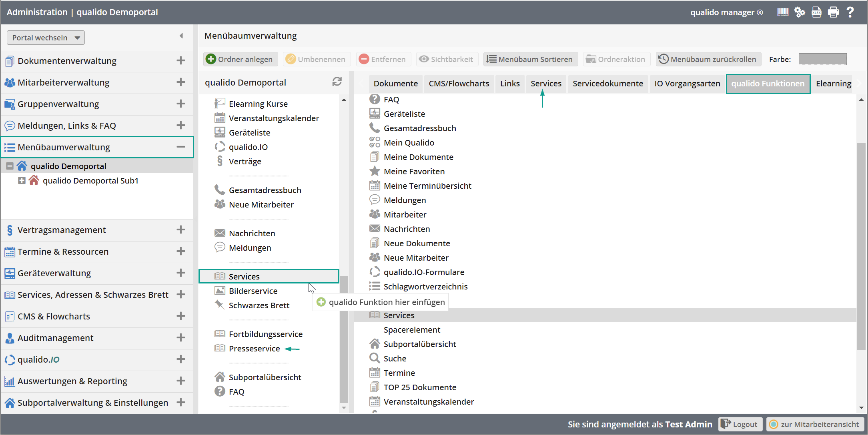Image resolution: width=868 pixels, height=435 pixels.
Task: Open the IO Vorgangsarten tab
Action: pos(687,84)
